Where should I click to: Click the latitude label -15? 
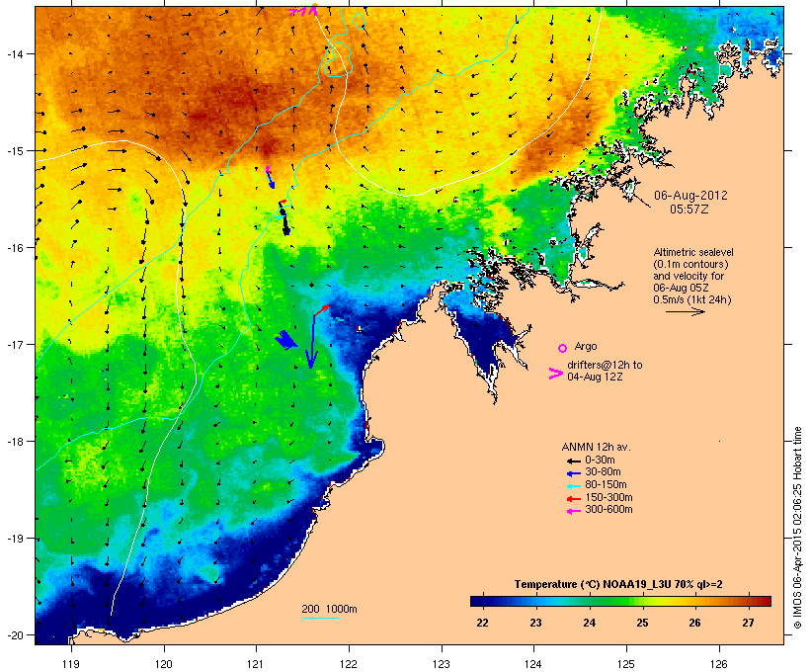tap(14, 151)
